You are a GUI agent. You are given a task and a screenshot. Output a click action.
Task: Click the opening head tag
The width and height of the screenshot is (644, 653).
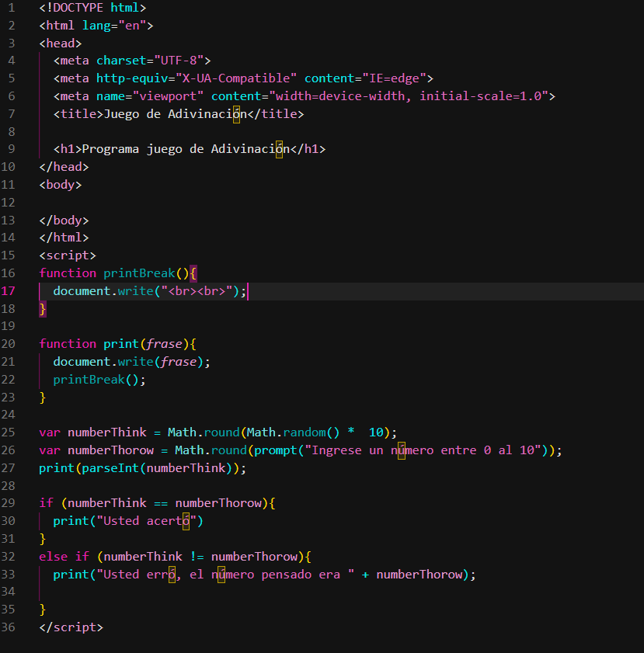(61, 43)
